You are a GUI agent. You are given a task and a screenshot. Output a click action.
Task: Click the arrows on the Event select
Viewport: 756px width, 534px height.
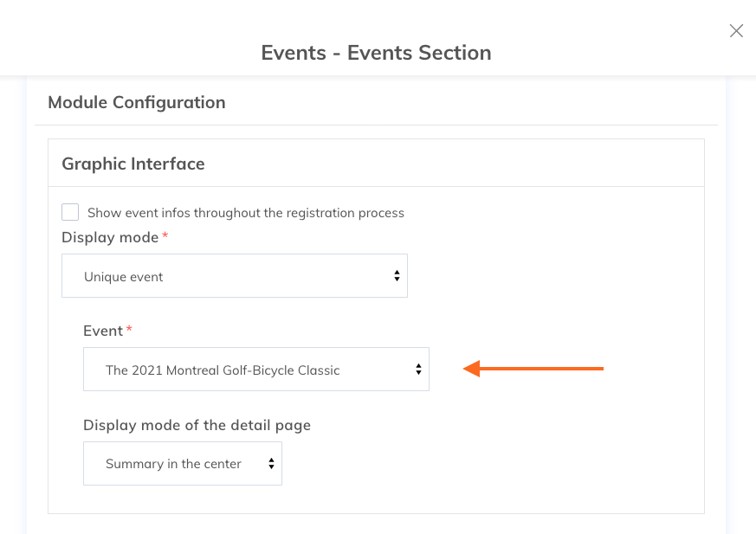tap(418, 370)
